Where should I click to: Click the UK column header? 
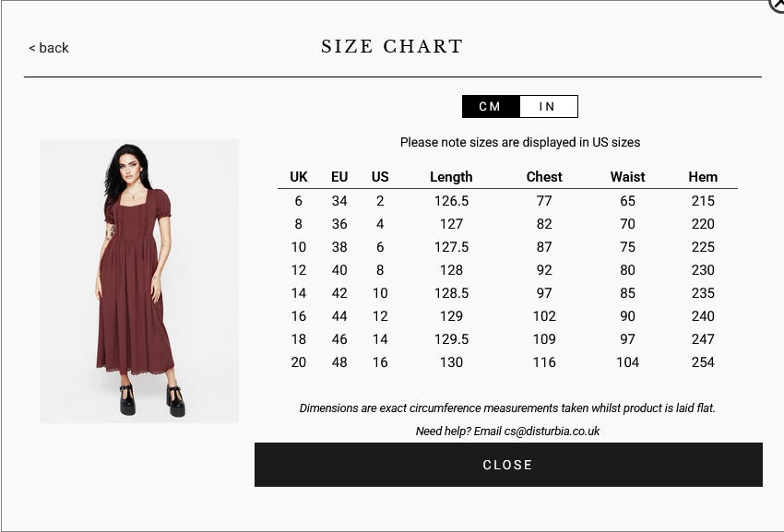(x=299, y=177)
